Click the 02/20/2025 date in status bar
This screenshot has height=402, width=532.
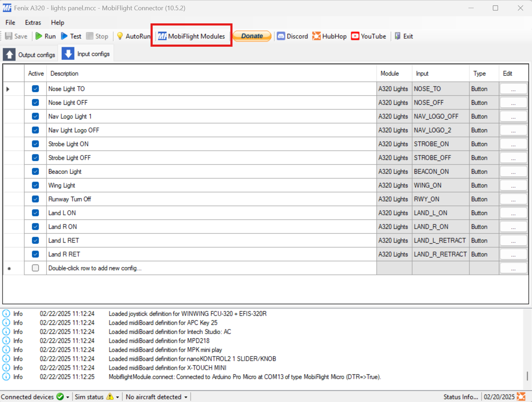pos(499,397)
